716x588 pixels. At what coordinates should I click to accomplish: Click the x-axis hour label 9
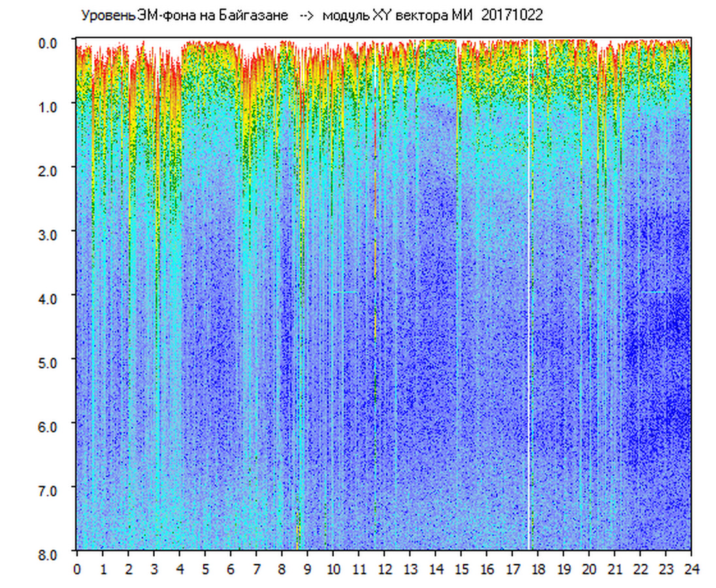point(308,569)
